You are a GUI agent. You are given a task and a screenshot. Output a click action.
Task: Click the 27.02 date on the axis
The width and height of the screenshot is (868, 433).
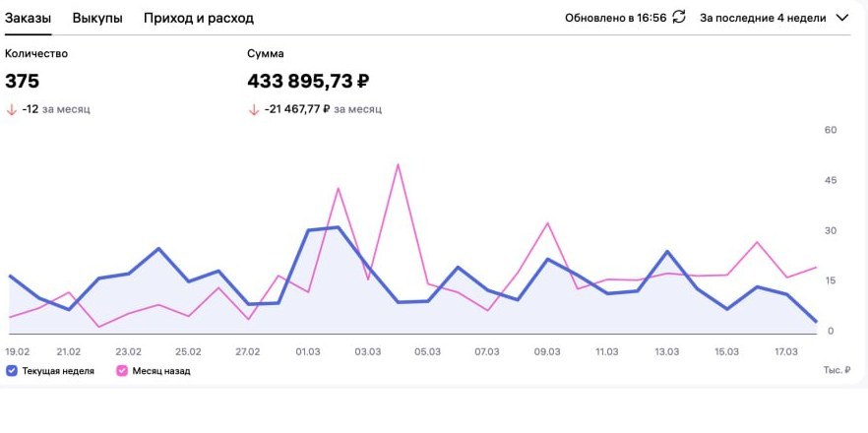(247, 352)
